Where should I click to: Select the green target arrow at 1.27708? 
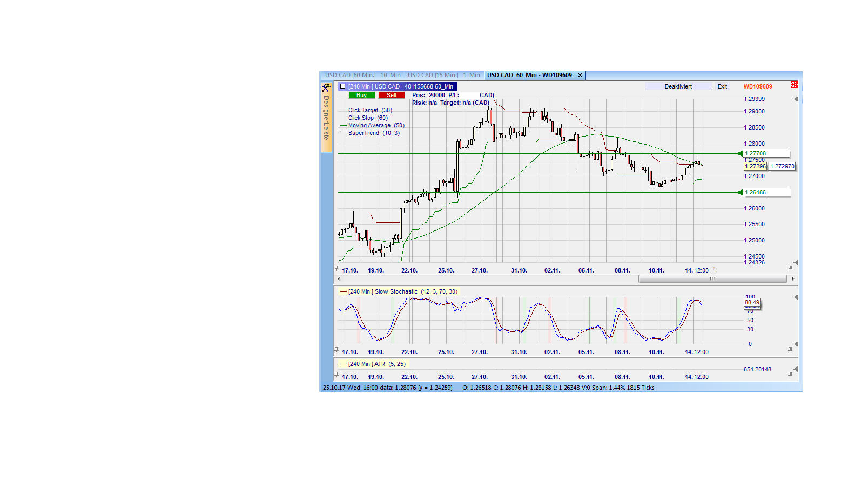(x=739, y=153)
